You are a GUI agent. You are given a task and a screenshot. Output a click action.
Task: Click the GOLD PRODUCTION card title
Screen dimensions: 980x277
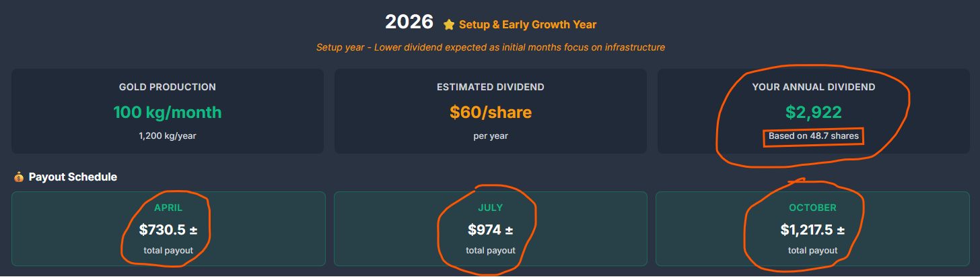(x=168, y=87)
